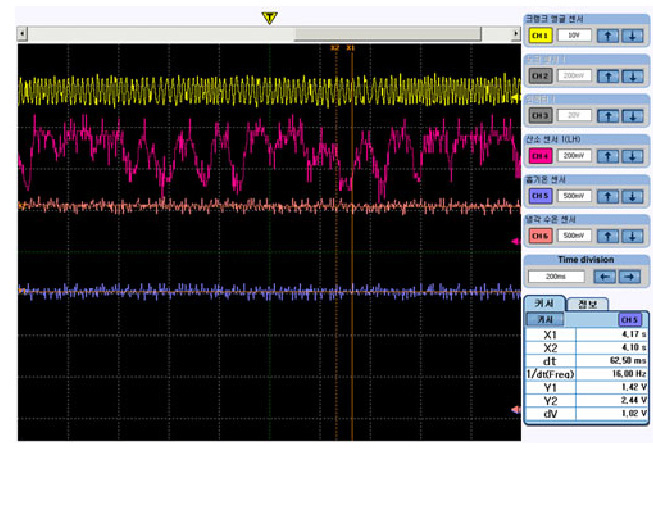This screenshot has width=653, height=512.
Task: Click the horizontal scrollbar thumb above waveform
Action: [x=387, y=33]
